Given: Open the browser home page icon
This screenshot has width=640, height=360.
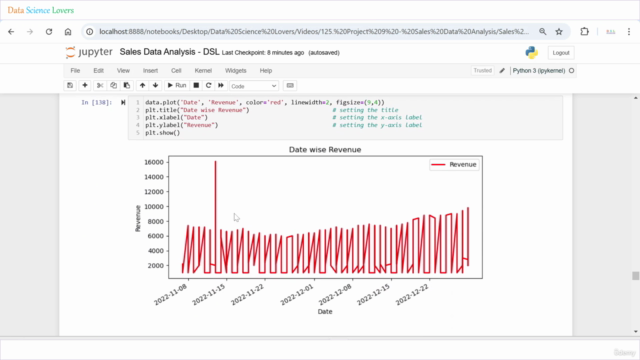Looking at the screenshot, I should (x=68, y=31).
